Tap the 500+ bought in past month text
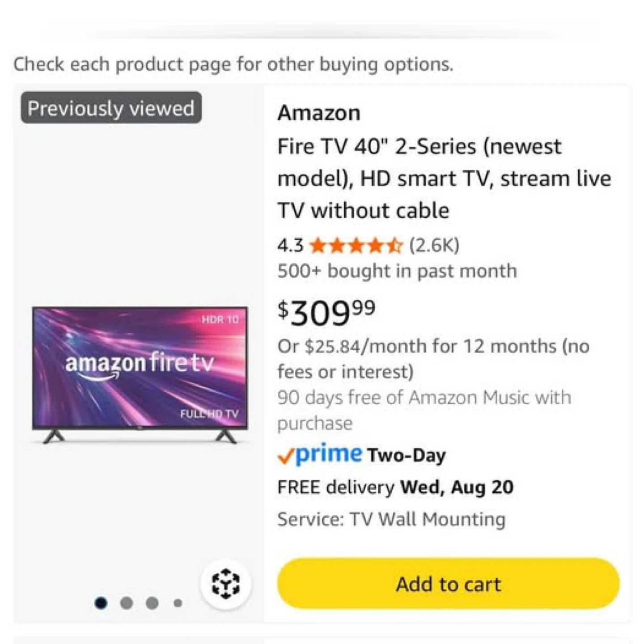 point(397,271)
